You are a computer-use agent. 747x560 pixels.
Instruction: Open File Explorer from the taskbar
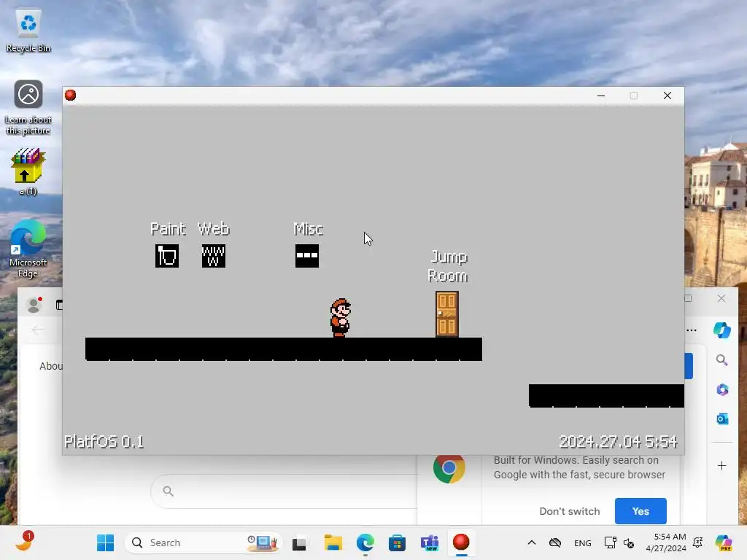coord(333,542)
